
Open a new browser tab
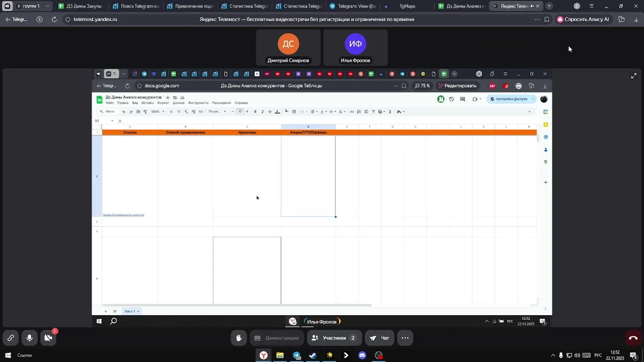tap(549, 6)
